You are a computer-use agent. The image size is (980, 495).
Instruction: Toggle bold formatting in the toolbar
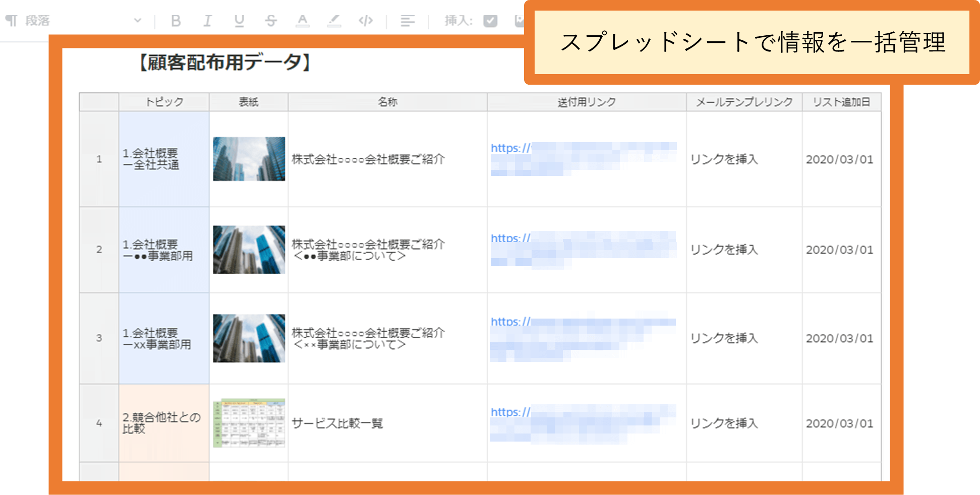click(x=176, y=20)
